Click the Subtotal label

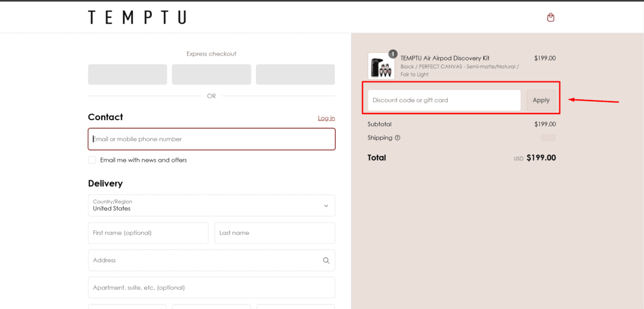click(x=380, y=124)
